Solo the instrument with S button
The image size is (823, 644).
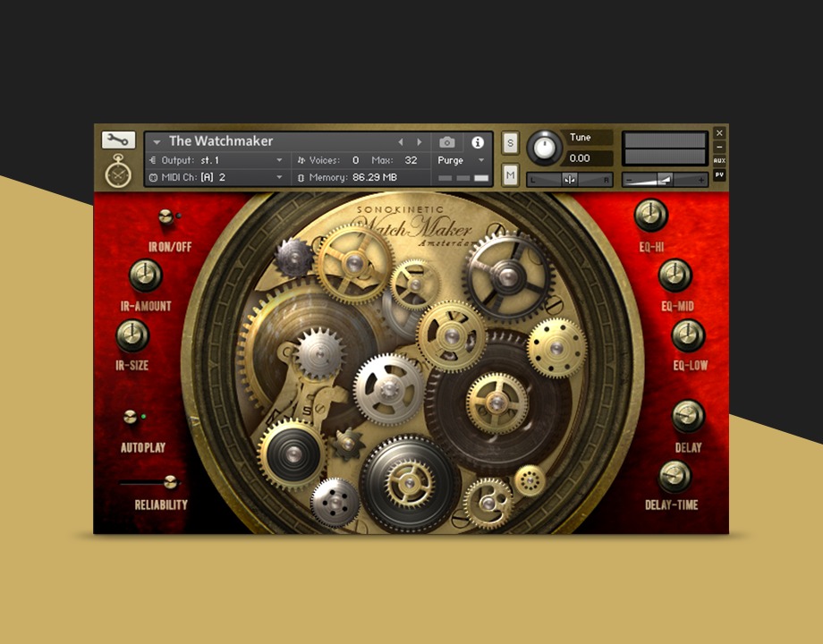[510, 143]
